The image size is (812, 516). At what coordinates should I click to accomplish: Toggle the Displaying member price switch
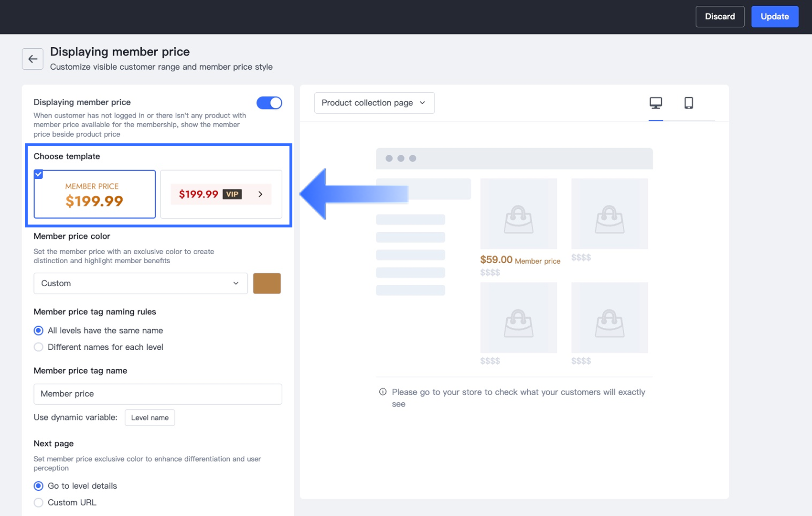(269, 103)
